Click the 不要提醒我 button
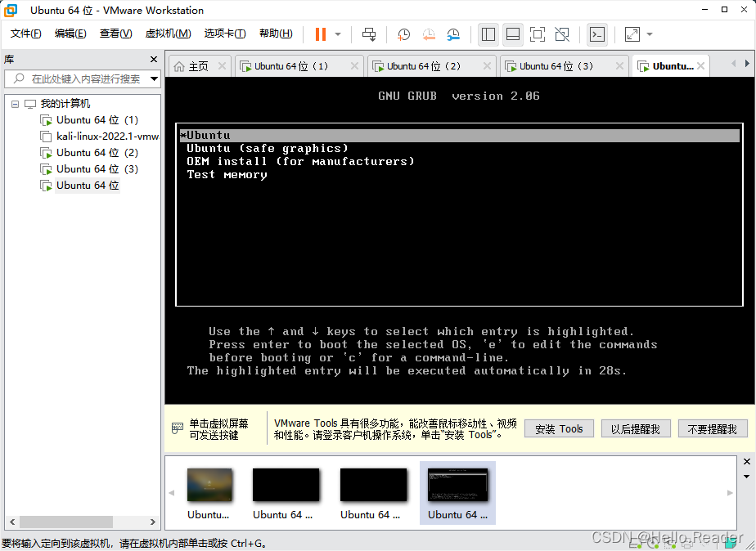The image size is (756, 551). click(713, 428)
